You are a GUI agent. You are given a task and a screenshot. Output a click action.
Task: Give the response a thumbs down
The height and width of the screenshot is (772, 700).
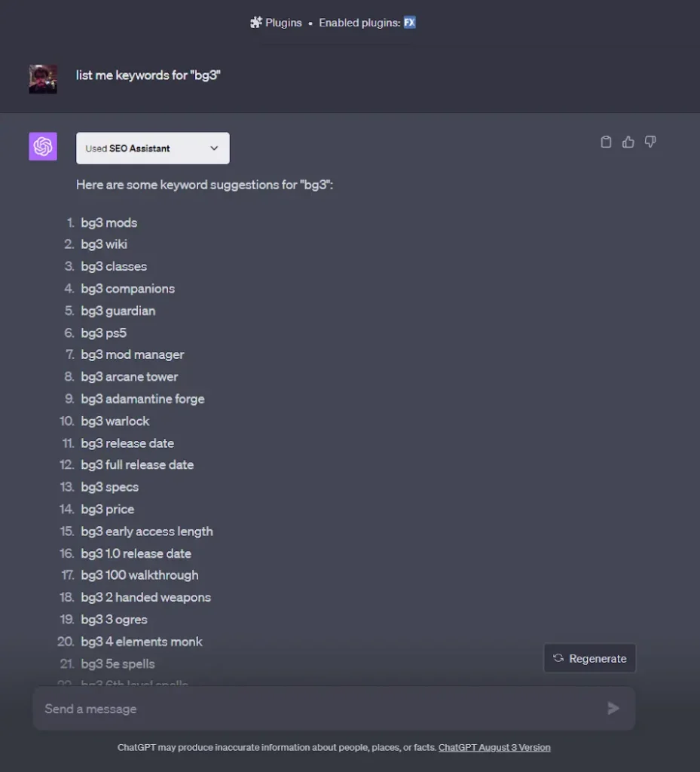tap(650, 142)
